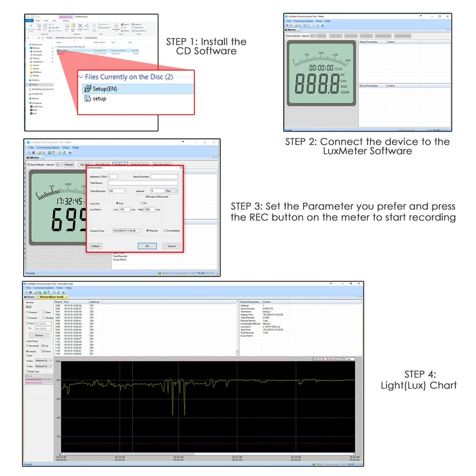Click the Low Alarm(LUX) color legend entry
The height and width of the screenshot is (476, 476).
tap(39, 379)
